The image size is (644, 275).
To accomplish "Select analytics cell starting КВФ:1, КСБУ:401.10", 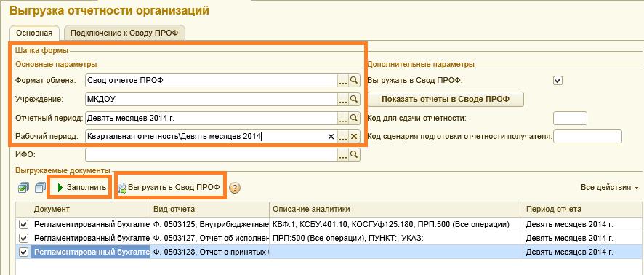I will coord(396,225).
